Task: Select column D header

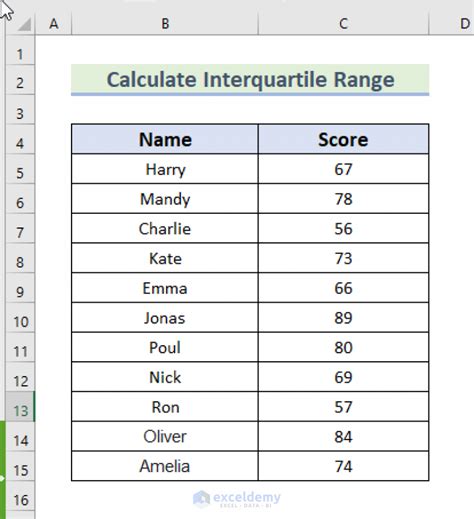Action: point(464,24)
